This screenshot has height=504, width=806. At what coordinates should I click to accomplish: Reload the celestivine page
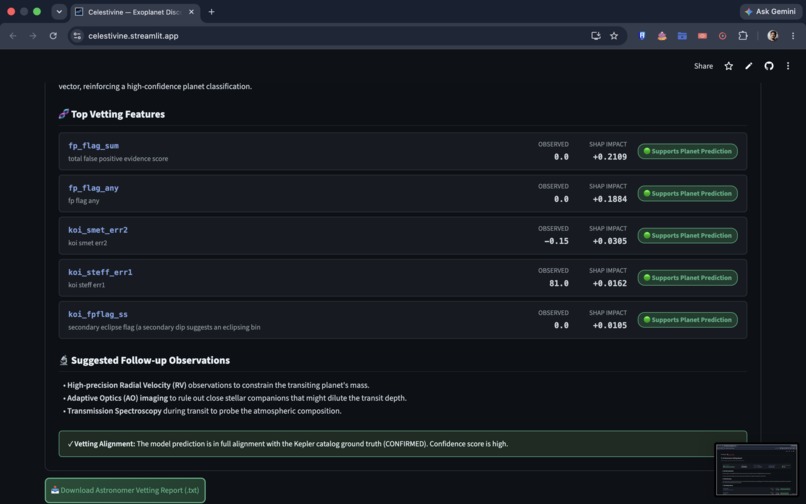click(x=53, y=36)
